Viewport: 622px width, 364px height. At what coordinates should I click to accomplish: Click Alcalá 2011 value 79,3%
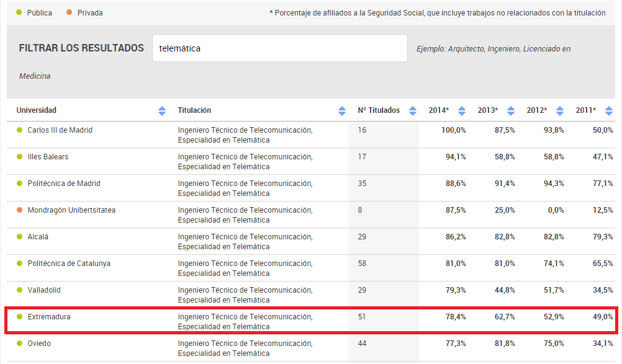pos(603,236)
